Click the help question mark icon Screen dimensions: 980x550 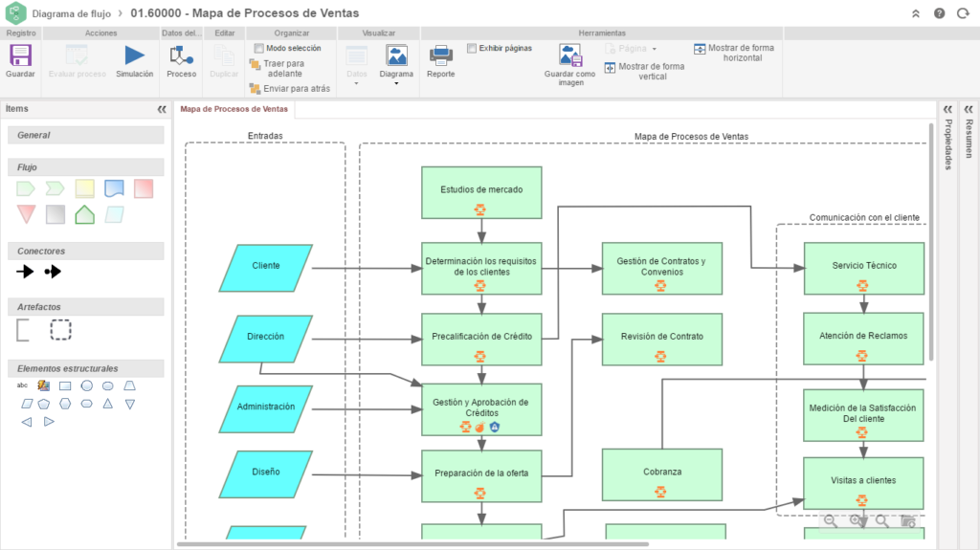click(x=940, y=13)
